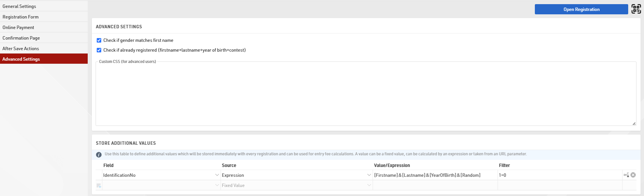644x196 pixels.
Task: Switch to Online Payment settings
Action: click(18, 28)
